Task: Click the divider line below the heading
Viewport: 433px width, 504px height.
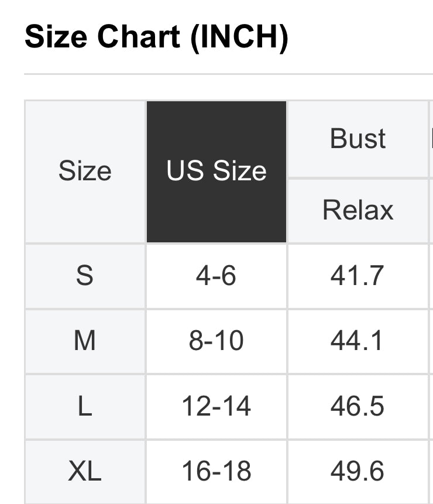Action: (228, 74)
